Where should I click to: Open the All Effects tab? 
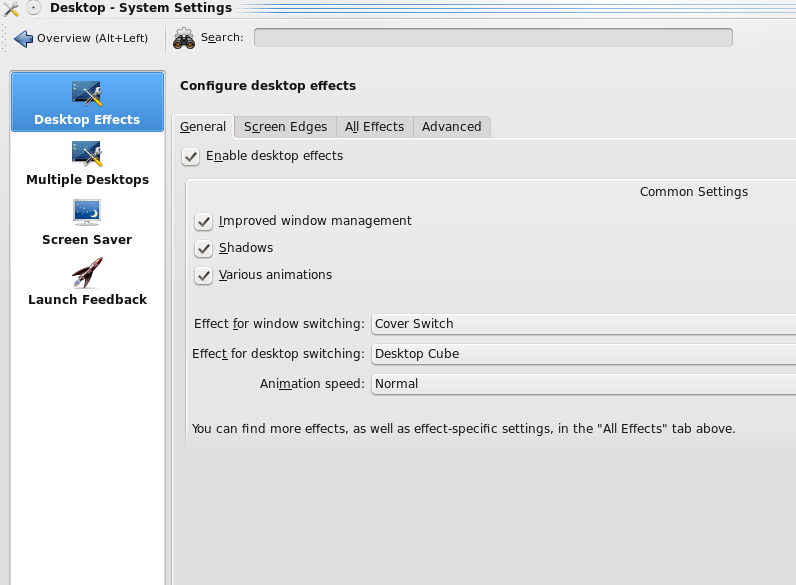(x=374, y=127)
